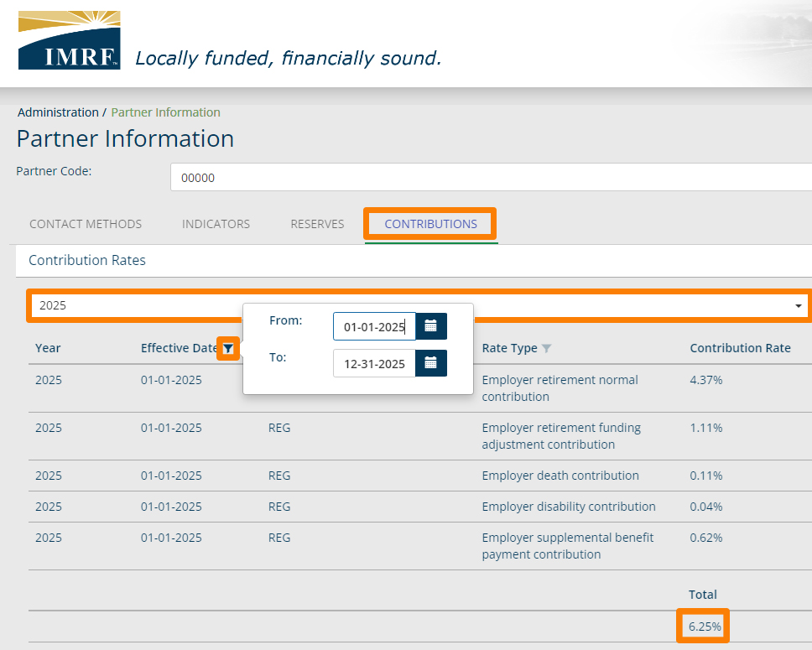The height and width of the screenshot is (650, 812).
Task: Select the Employer death contribution row
Action: (x=560, y=476)
